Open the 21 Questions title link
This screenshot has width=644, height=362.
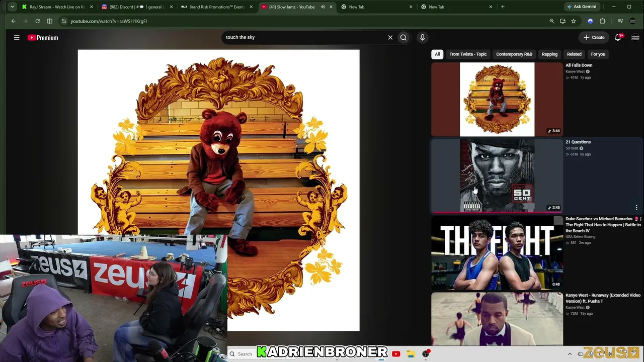point(578,142)
